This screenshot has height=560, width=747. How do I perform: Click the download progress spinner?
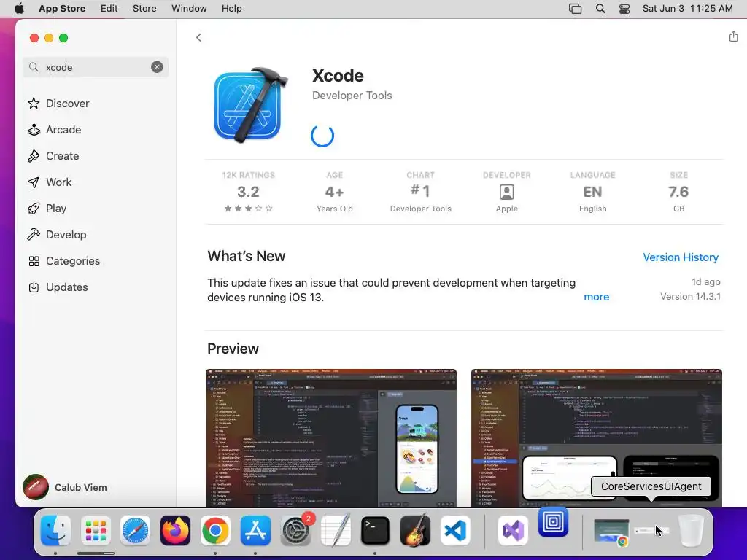322,136
